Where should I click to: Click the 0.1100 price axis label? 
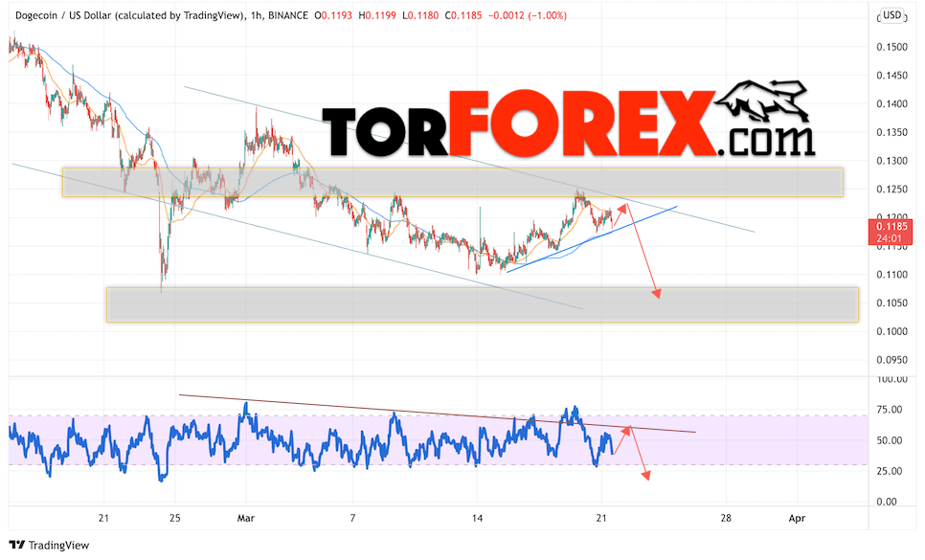point(891,275)
